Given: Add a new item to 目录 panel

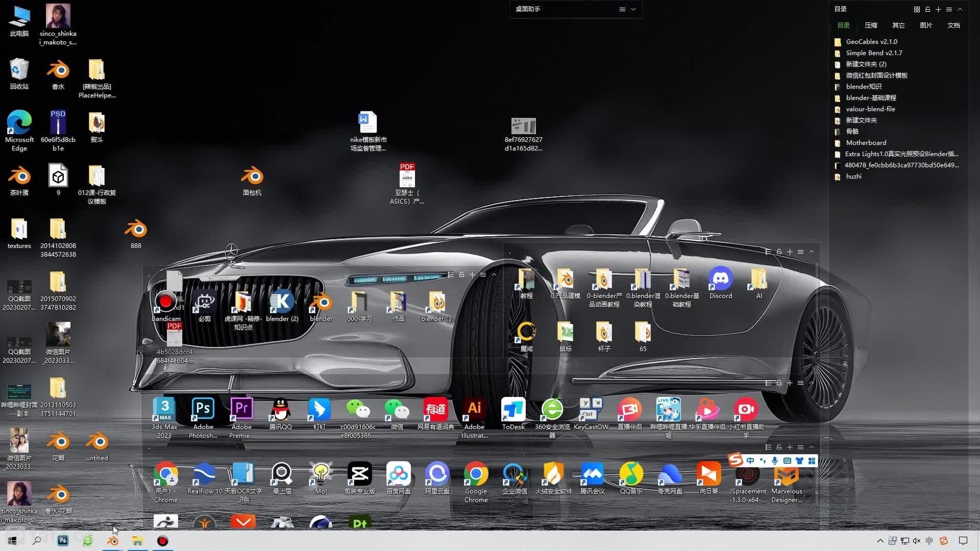Looking at the screenshot, I should pyautogui.click(x=938, y=9).
